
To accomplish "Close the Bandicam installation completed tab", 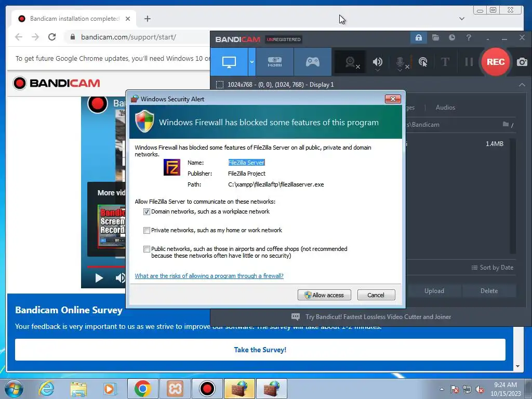I will tap(128, 19).
